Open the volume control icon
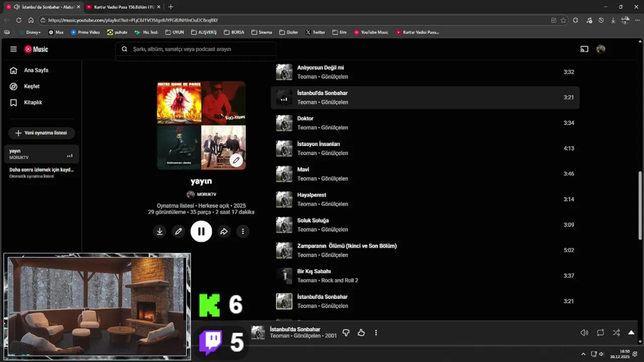This screenshot has width=644, height=362. click(x=584, y=332)
